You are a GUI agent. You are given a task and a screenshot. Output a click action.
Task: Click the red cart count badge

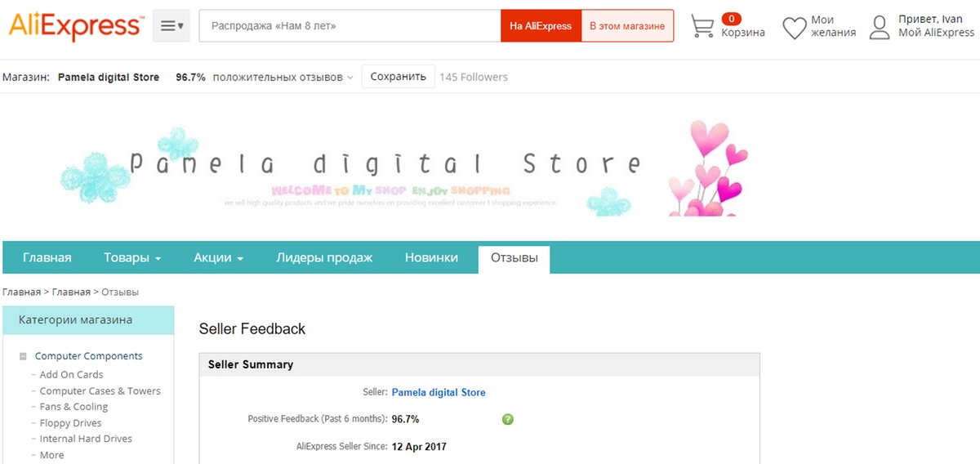pos(732,19)
